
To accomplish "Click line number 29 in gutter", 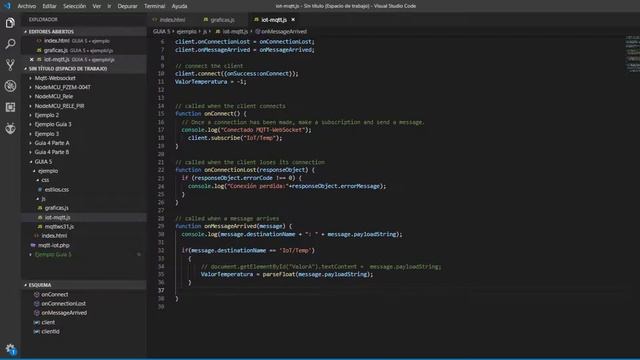I will (x=161, y=226).
